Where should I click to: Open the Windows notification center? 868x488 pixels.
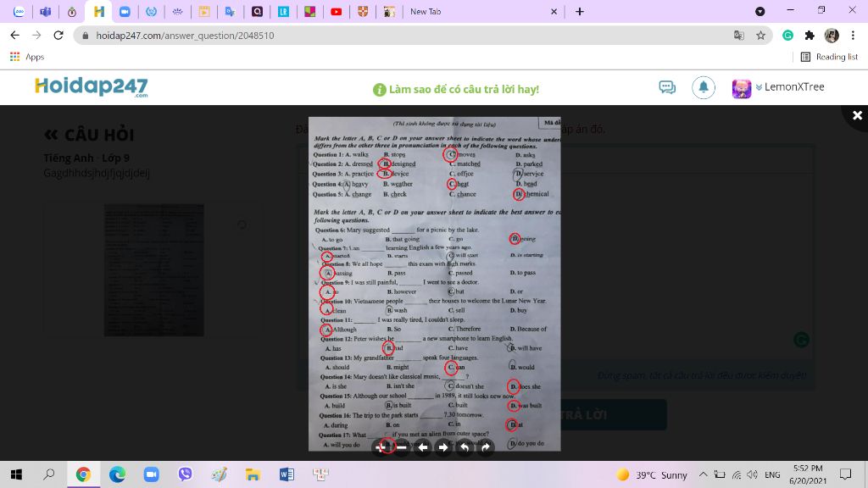[845, 474]
